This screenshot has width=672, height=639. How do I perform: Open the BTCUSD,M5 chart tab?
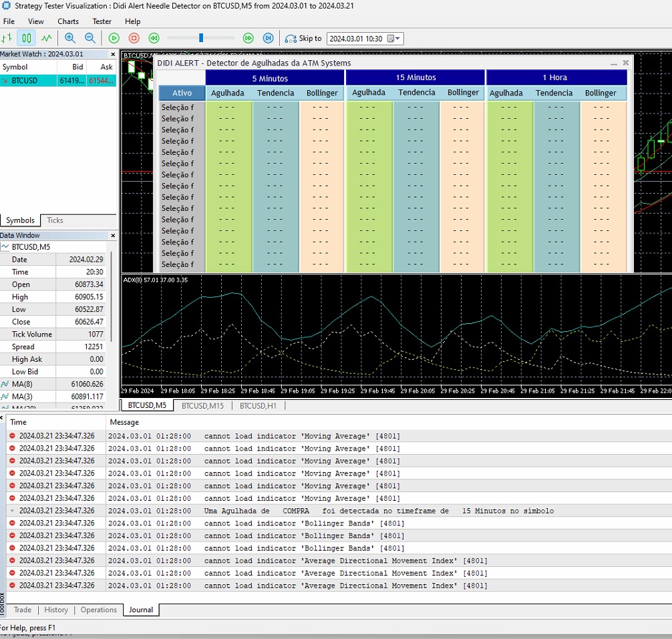tap(147, 405)
